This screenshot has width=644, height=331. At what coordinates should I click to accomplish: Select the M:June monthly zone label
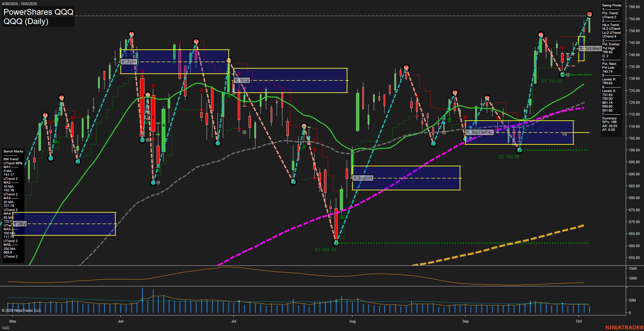click(x=129, y=62)
